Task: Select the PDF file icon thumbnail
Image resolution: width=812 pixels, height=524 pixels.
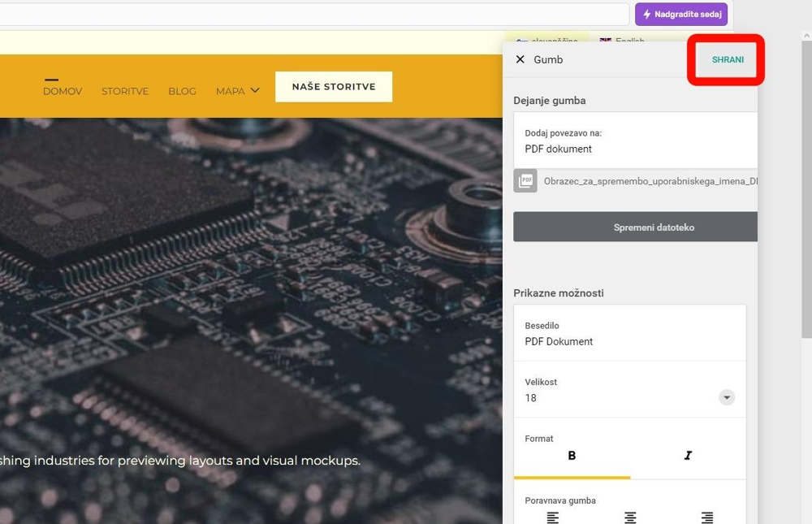Action: (525, 181)
